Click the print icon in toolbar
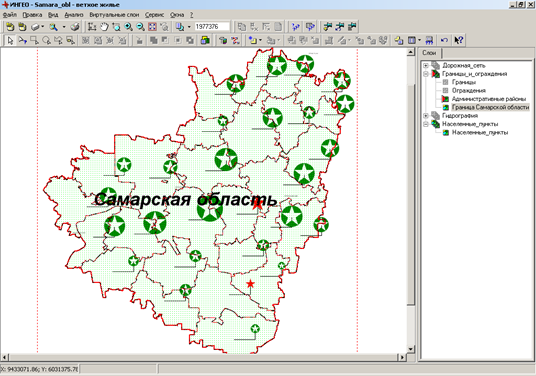 (x=75, y=27)
